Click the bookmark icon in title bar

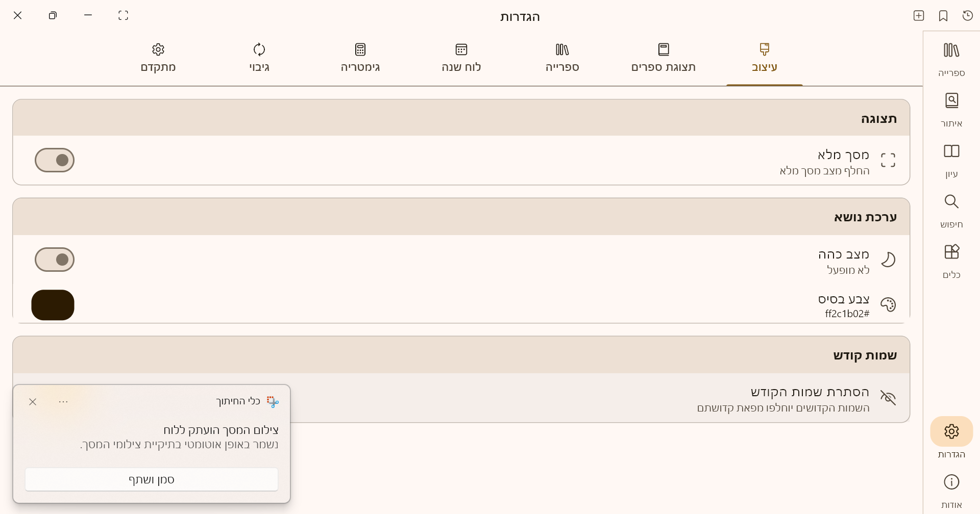(943, 16)
